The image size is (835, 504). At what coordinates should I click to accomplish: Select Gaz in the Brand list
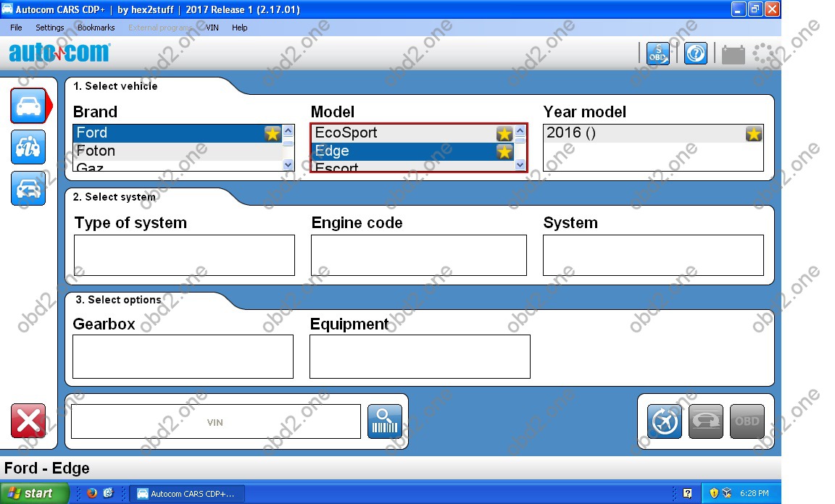click(x=178, y=166)
